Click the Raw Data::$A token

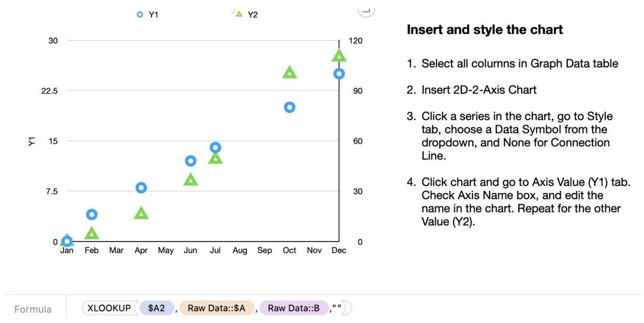coord(217,307)
